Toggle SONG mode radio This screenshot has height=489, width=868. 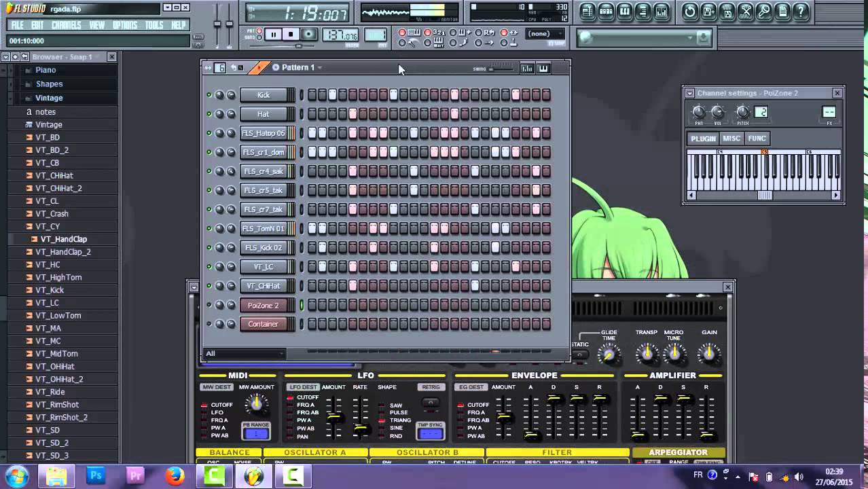(x=259, y=37)
